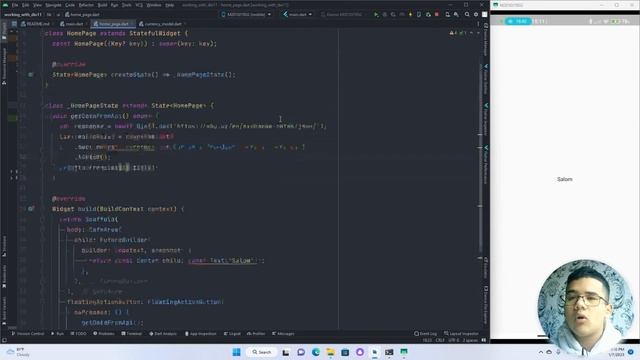Run the app with green play icon
Screen dimensions: 640x360
[x=376, y=14]
